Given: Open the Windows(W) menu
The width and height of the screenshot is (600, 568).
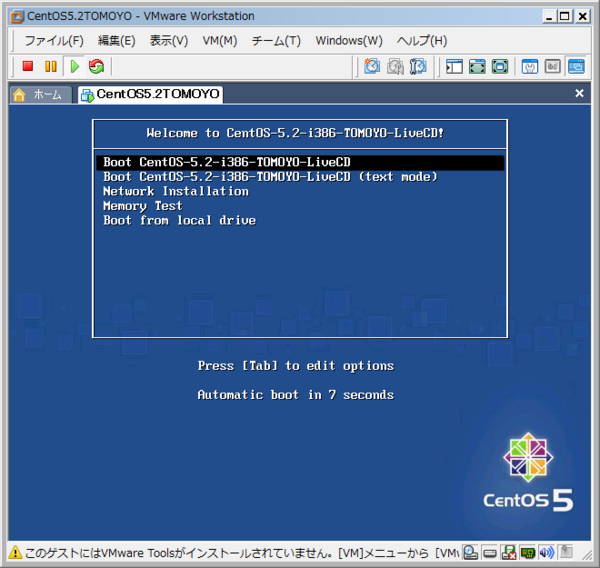Looking at the screenshot, I should (349, 41).
